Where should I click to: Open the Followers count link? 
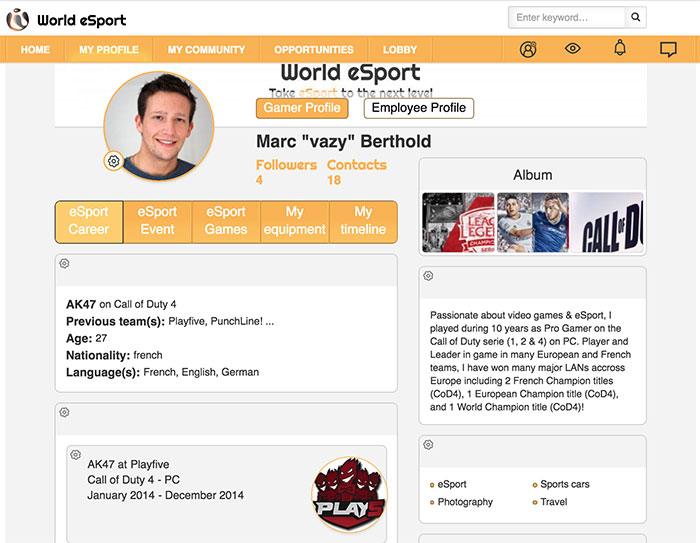[x=286, y=172]
